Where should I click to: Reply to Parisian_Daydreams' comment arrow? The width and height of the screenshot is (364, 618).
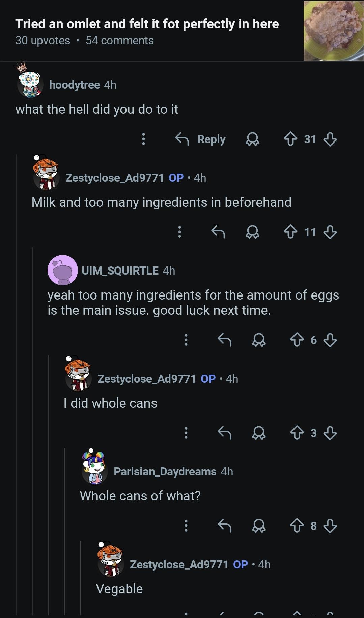(225, 526)
